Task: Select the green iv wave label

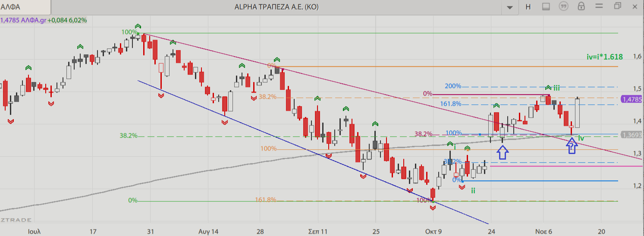Action: (x=581, y=138)
